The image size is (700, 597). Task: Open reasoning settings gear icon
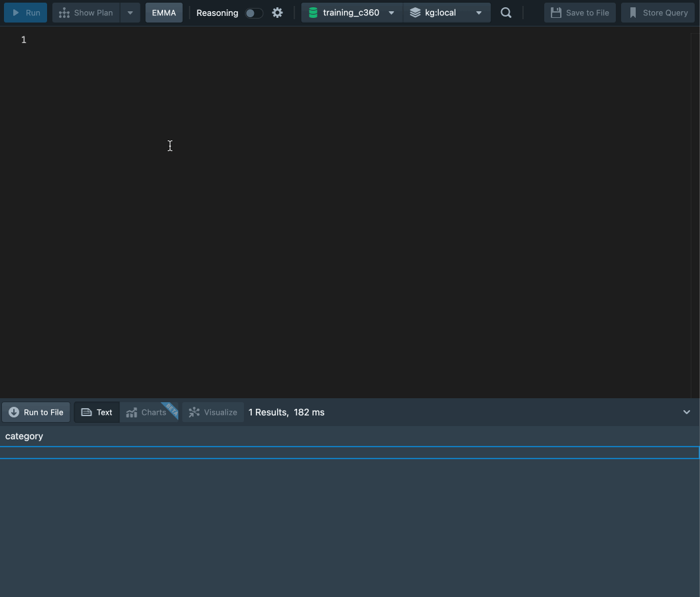[x=278, y=13]
